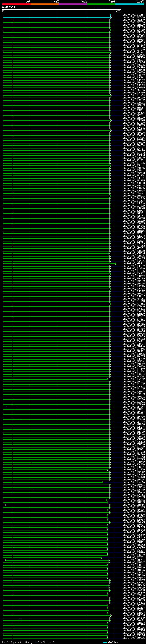Select the UniRef100_Q59QQ1 label
146x644 pixels.
click(134, 638)
